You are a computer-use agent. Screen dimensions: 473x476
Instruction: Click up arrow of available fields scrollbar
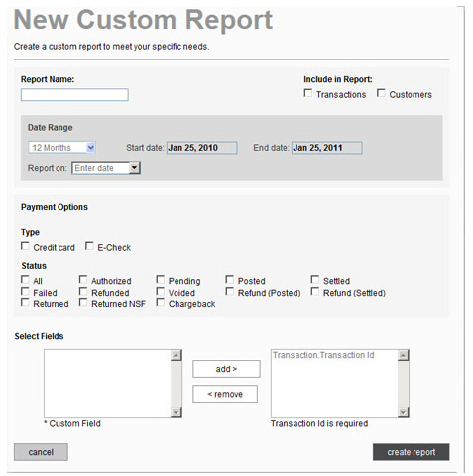click(x=177, y=355)
